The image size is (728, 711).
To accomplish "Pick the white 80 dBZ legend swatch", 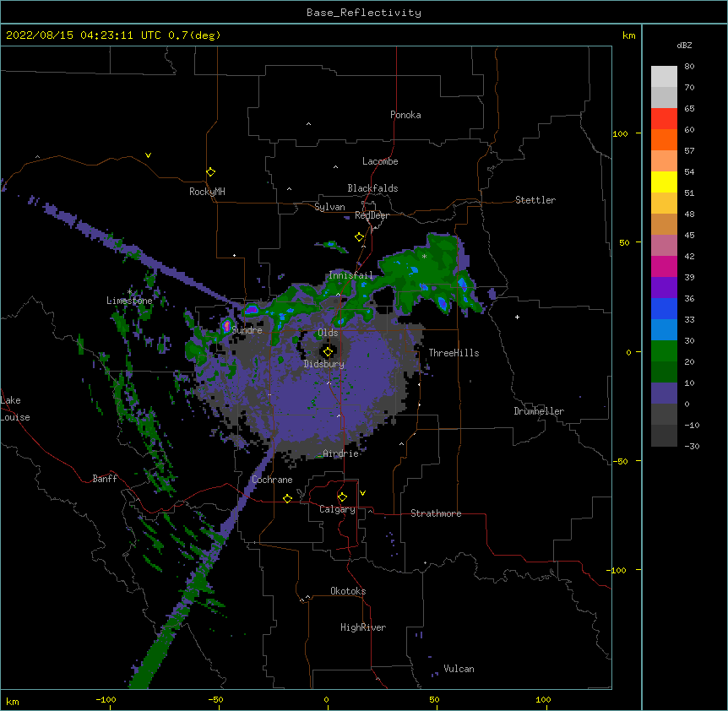I will coord(664,77).
